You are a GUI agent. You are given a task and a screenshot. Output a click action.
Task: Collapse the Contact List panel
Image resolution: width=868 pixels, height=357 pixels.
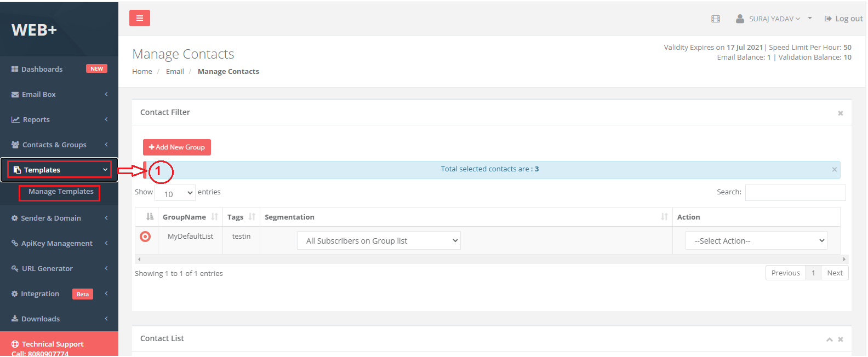click(829, 339)
